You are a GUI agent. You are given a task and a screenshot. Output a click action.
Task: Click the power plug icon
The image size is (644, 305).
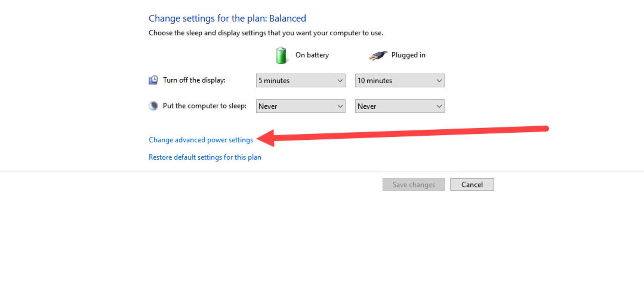(378, 55)
